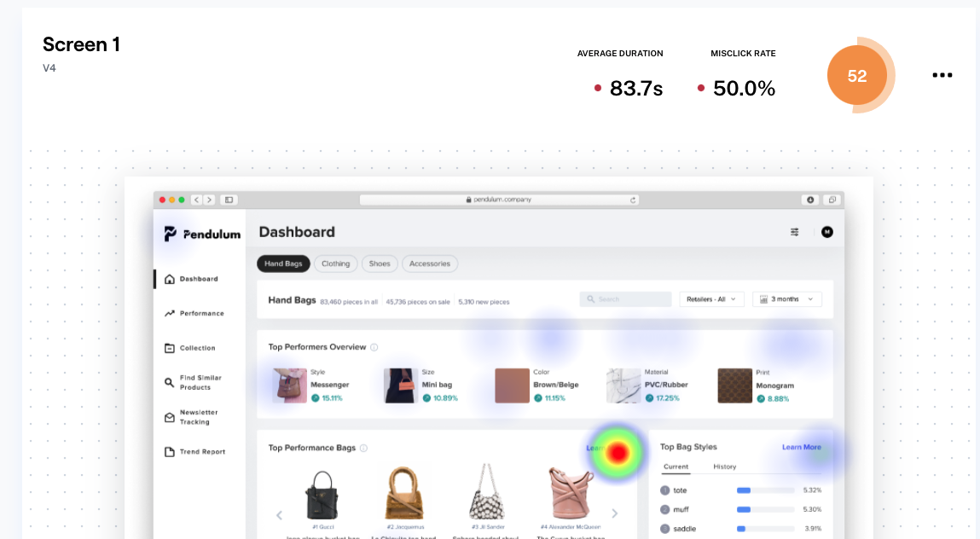Click the muff progress bar
980x539 pixels.
pos(766,510)
